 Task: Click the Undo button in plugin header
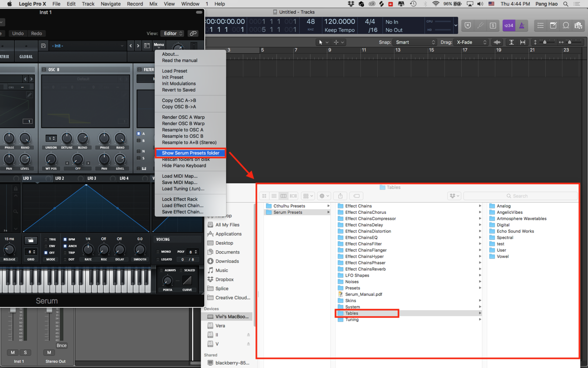[x=18, y=33]
